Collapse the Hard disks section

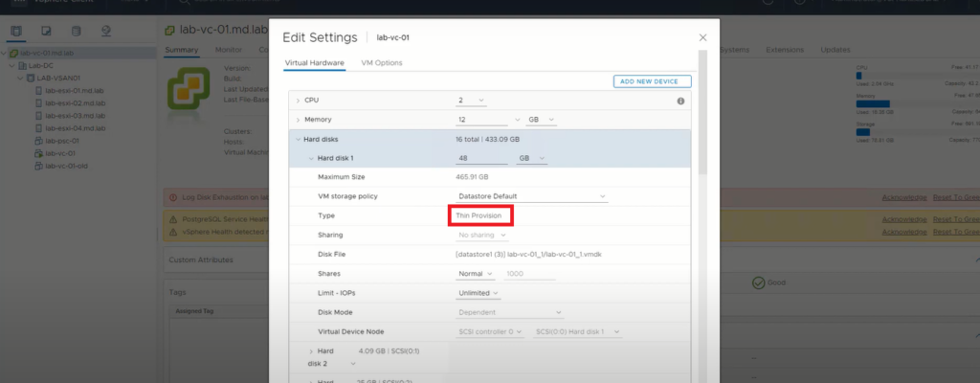pos(298,140)
